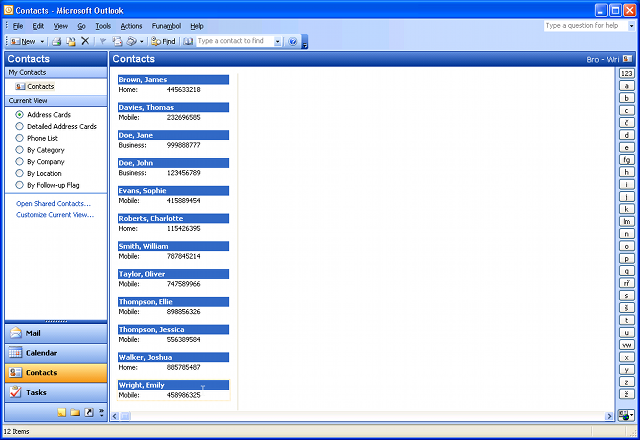The height and width of the screenshot is (440, 640).
Task: Expand the contact search dropdown arrow
Action: 278,41
